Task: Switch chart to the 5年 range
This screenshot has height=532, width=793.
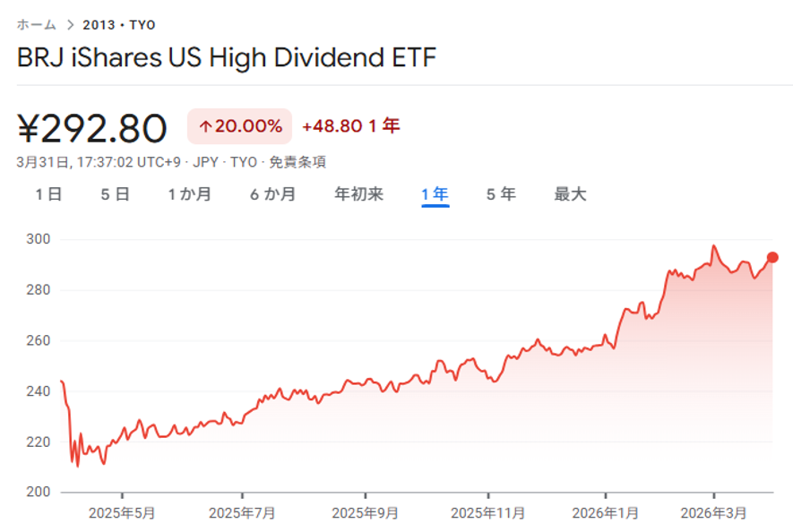Action: pyautogui.click(x=501, y=194)
